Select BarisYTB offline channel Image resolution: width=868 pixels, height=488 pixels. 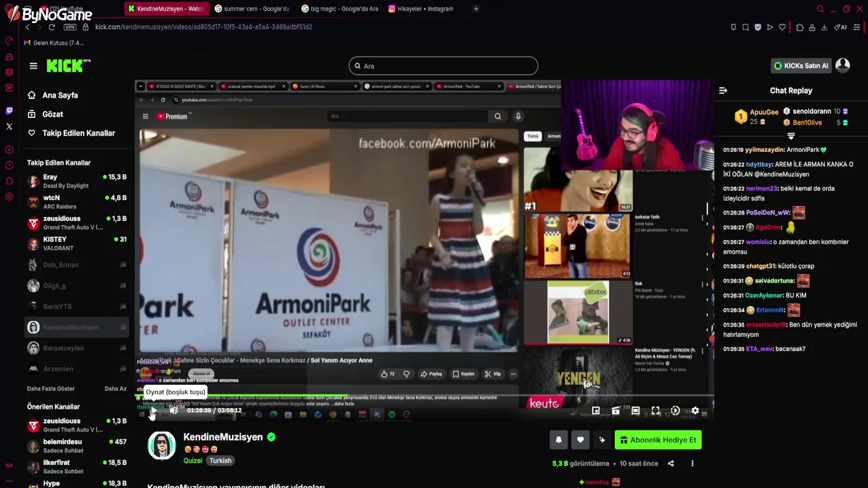[77, 306]
